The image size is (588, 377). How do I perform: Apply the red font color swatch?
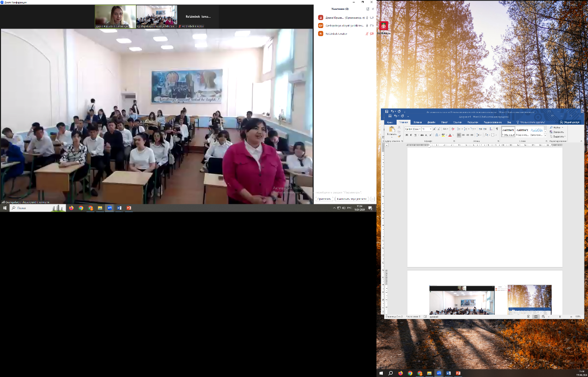tap(450, 135)
